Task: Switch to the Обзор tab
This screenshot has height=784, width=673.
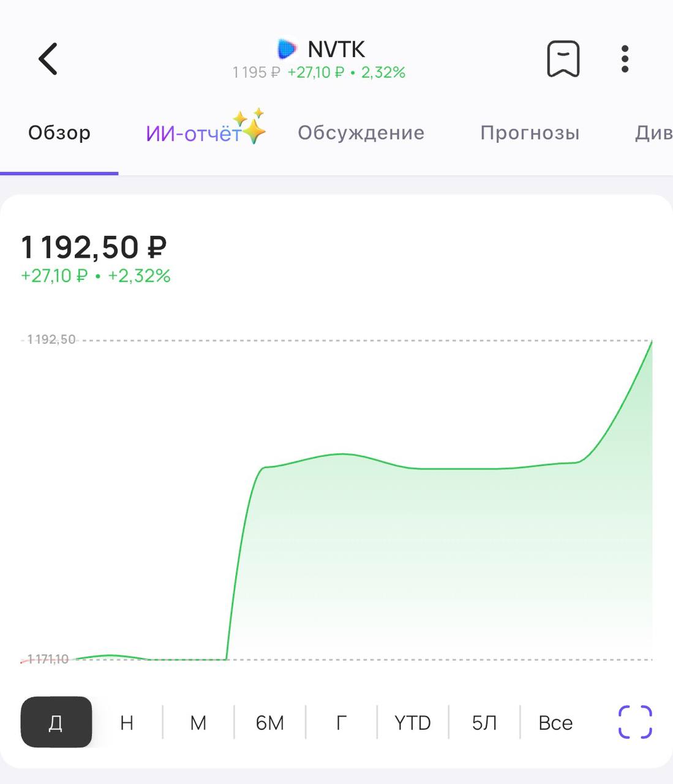Action: (x=59, y=133)
